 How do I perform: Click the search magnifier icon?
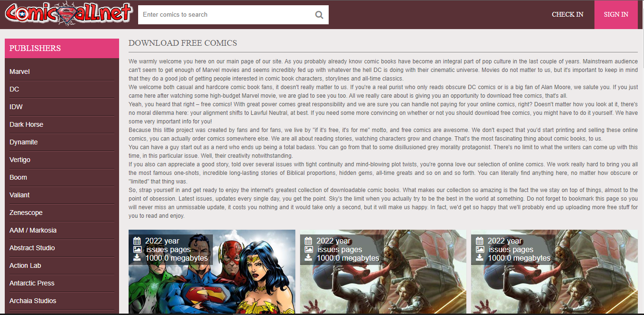pos(319,15)
